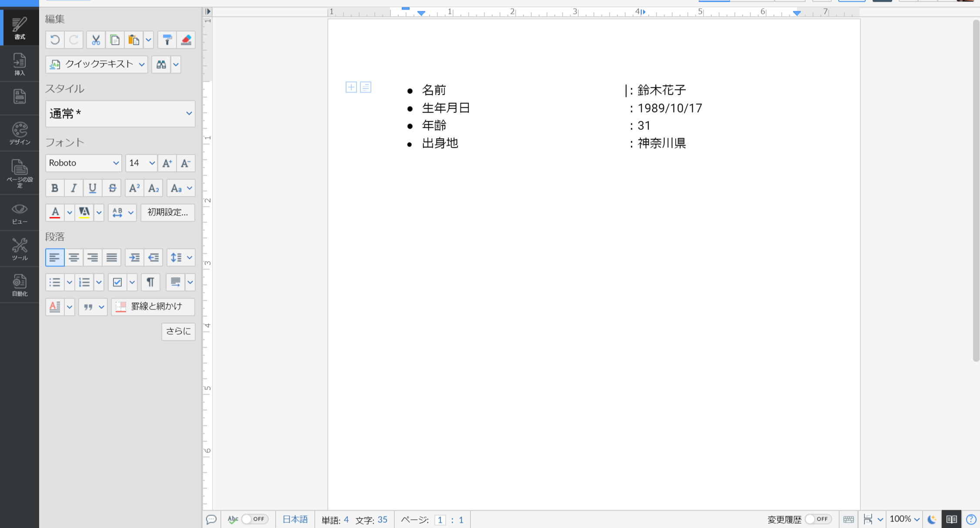Show paragraph marks with pilcrow icon

point(150,282)
